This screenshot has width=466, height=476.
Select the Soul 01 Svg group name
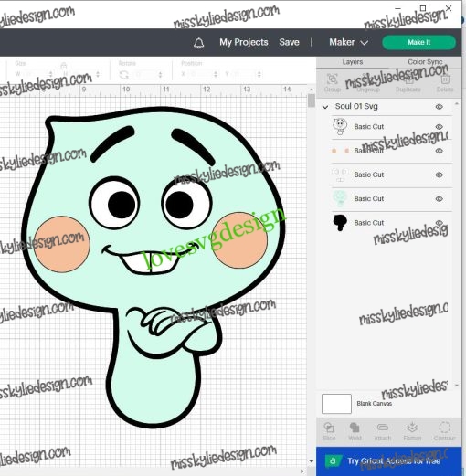(356, 106)
